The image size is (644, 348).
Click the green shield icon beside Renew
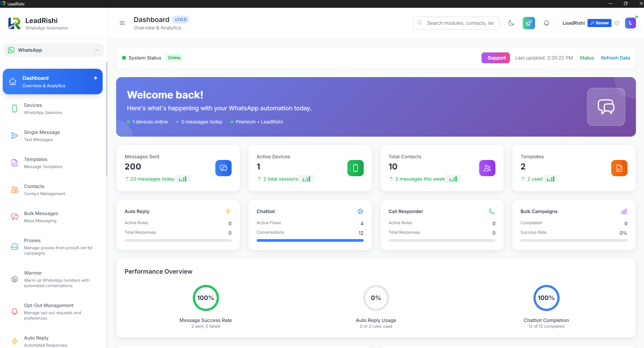tap(617, 23)
